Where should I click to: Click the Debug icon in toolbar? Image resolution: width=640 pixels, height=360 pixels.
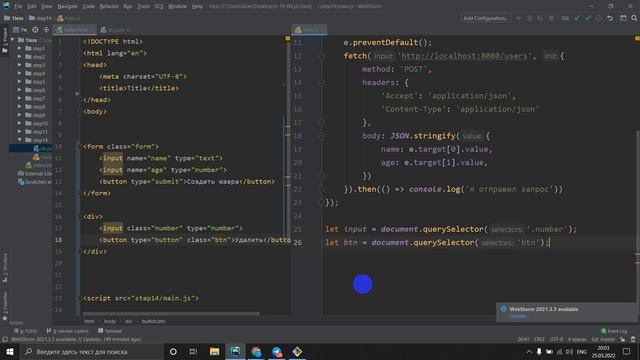coord(529,18)
